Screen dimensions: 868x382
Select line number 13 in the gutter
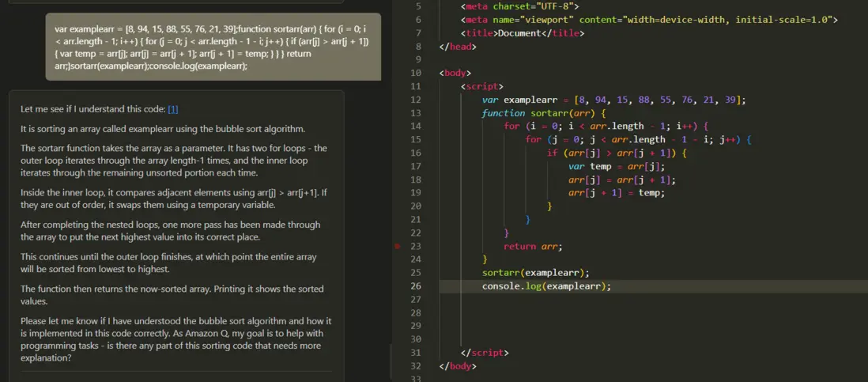tap(416, 113)
